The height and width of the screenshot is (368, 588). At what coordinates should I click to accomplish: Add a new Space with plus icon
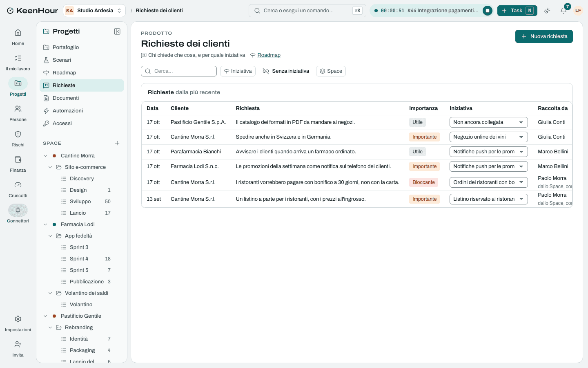pyautogui.click(x=117, y=143)
